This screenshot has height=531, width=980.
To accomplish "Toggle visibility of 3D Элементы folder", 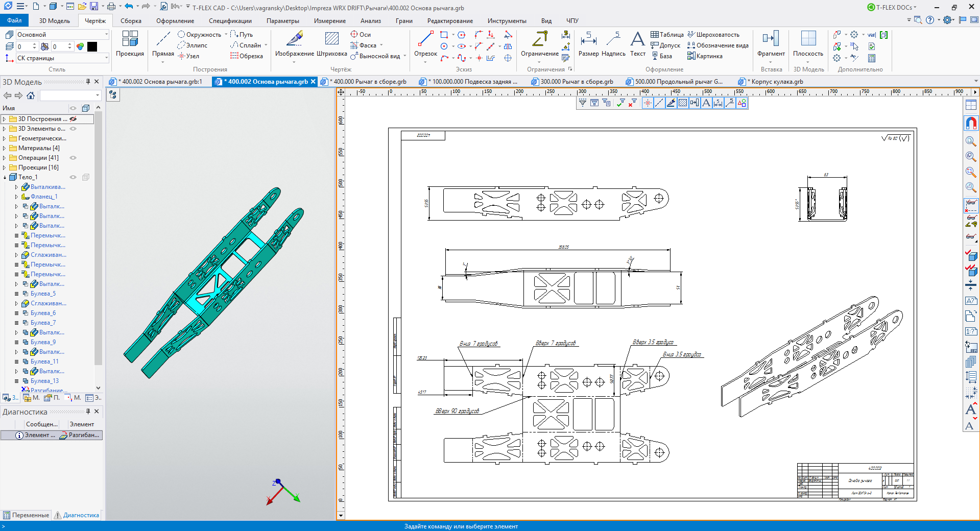I will click(73, 128).
